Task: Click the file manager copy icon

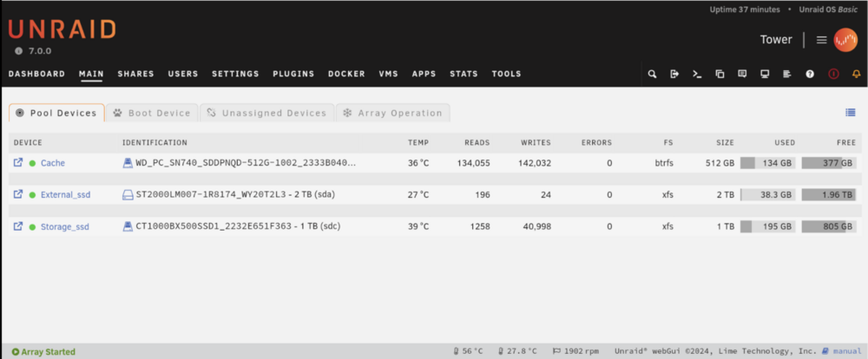Action: 720,74
